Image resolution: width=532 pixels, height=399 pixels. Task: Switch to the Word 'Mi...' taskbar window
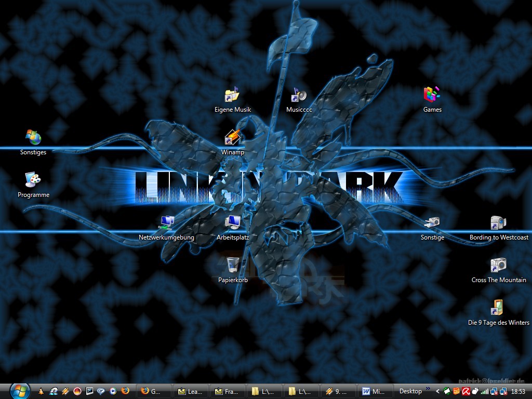click(375, 391)
